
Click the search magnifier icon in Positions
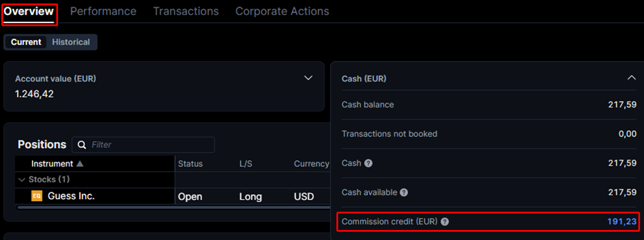tap(82, 145)
